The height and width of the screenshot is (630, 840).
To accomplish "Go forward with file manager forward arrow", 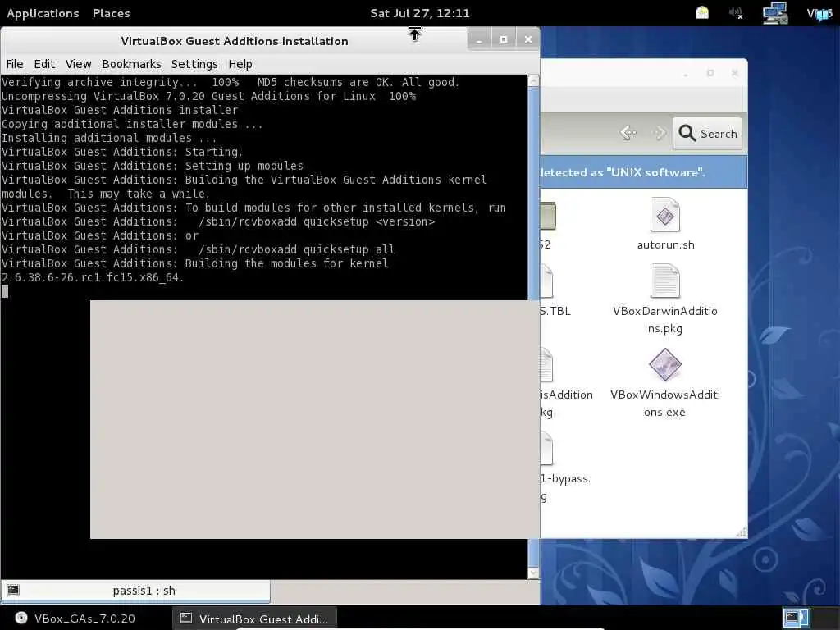I will pyautogui.click(x=659, y=132).
